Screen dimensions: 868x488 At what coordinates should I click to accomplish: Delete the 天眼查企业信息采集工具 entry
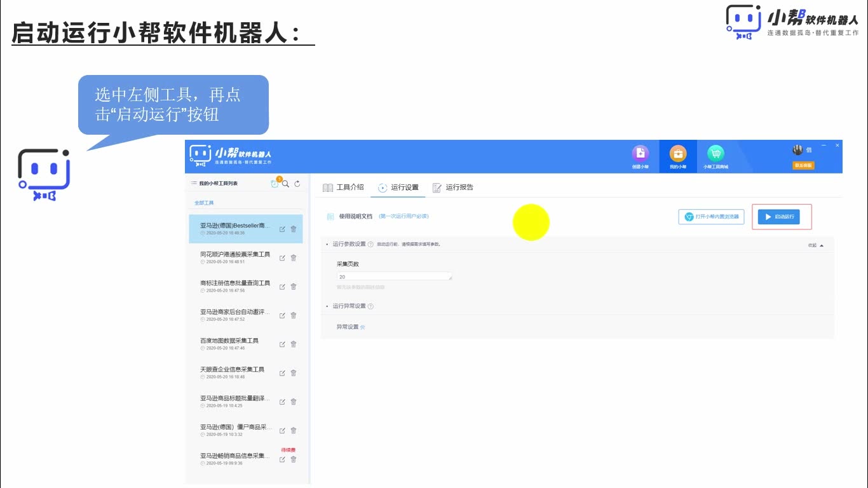[294, 373]
